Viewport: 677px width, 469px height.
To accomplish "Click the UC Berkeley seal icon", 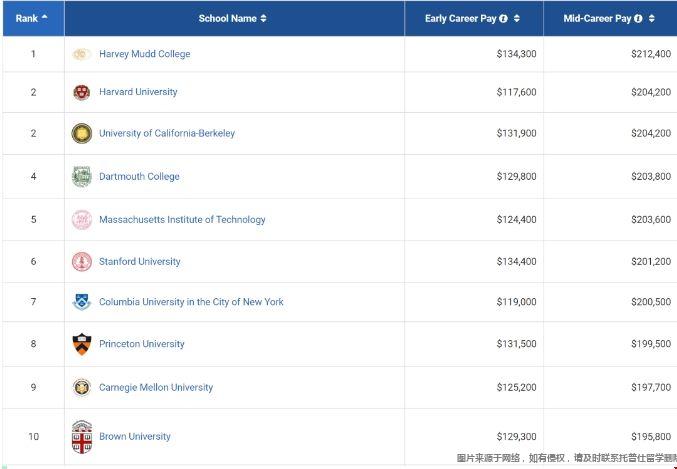I will 82,133.
